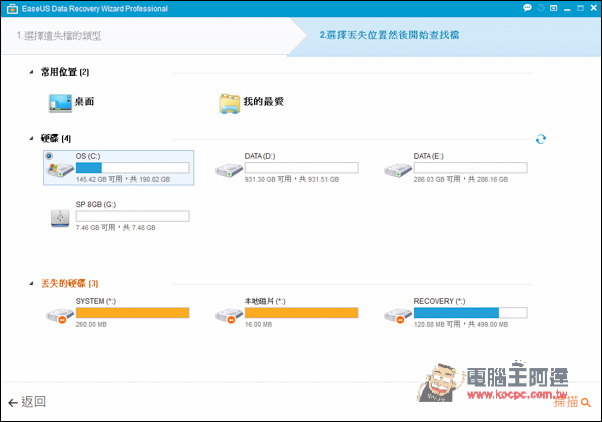Viewport: 602px width, 422px height.
Task: Click the 'SYSTEM (*:)' partition name
Action: click(x=96, y=301)
